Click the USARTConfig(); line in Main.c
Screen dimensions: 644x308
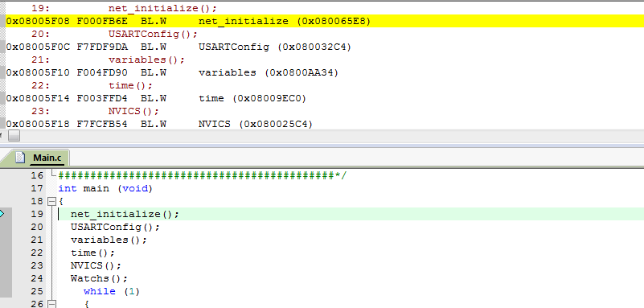click(x=115, y=227)
